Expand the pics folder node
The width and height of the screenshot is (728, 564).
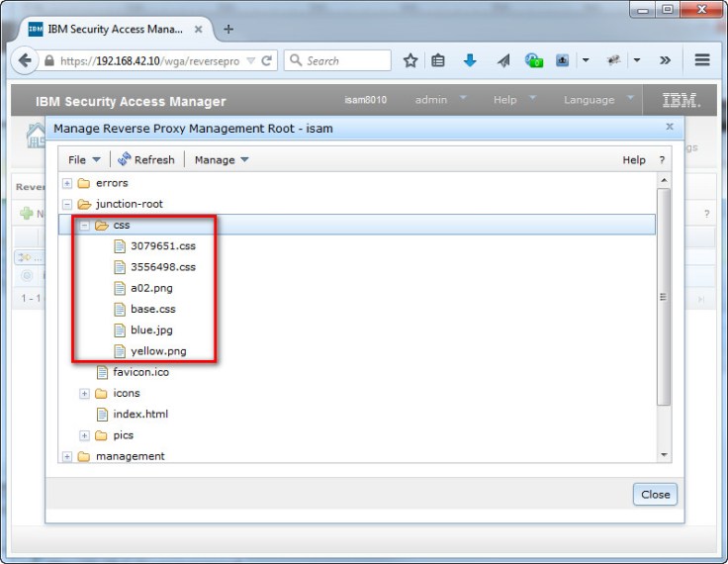coord(85,435)
